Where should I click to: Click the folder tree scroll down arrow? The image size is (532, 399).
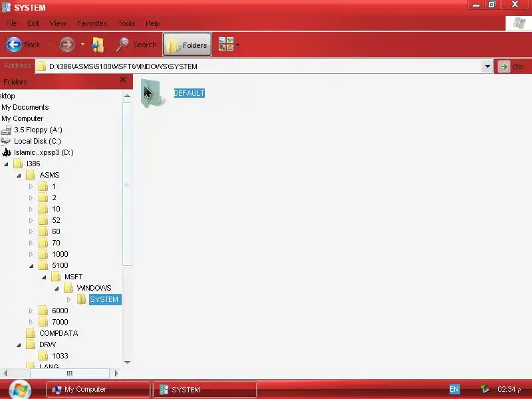click(x=127, y=362)
